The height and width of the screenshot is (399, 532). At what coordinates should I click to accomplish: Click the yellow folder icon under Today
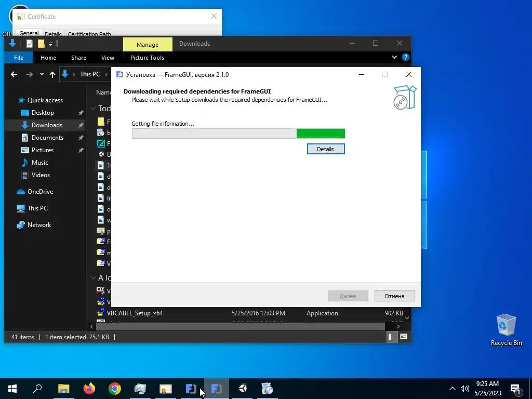coord(101,122)
